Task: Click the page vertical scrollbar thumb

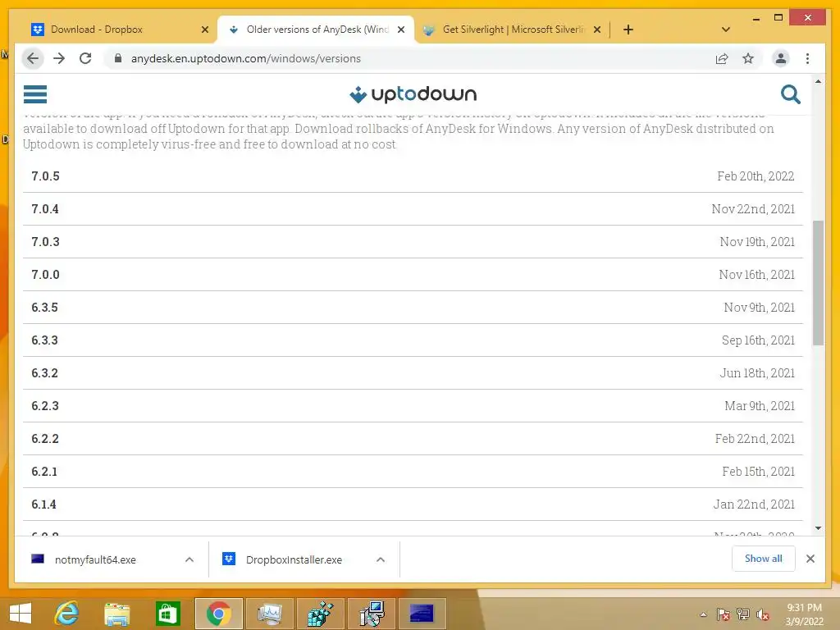Action: point(818,283)
